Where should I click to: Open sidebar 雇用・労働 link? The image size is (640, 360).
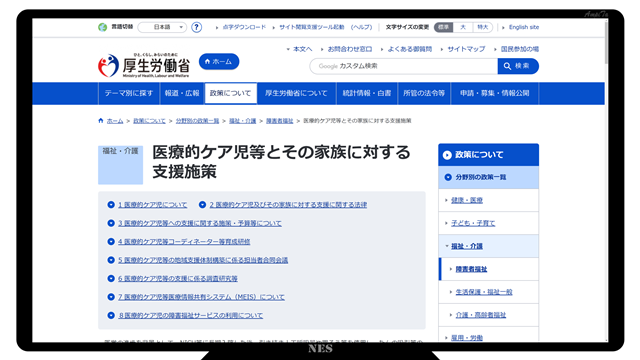[x=467, y=338]
